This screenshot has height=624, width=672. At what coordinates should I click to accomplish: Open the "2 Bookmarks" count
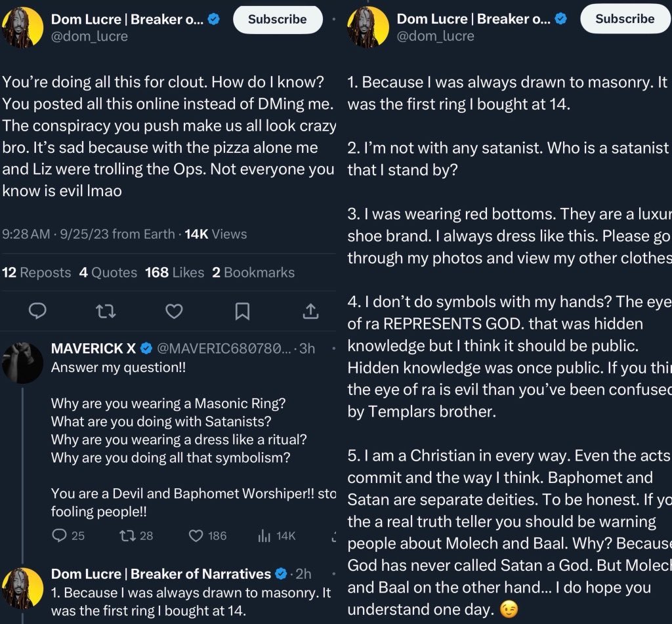tap(253, 272)
